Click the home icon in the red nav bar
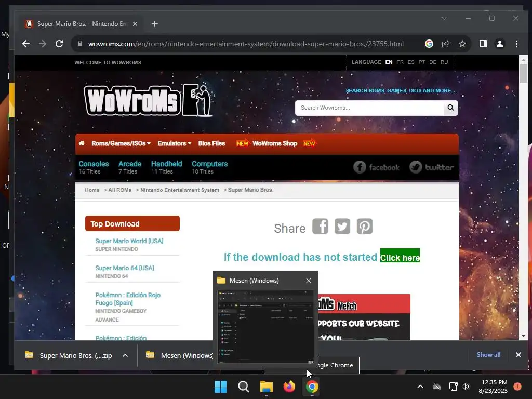Screen dimensions: 532x399 82,143
